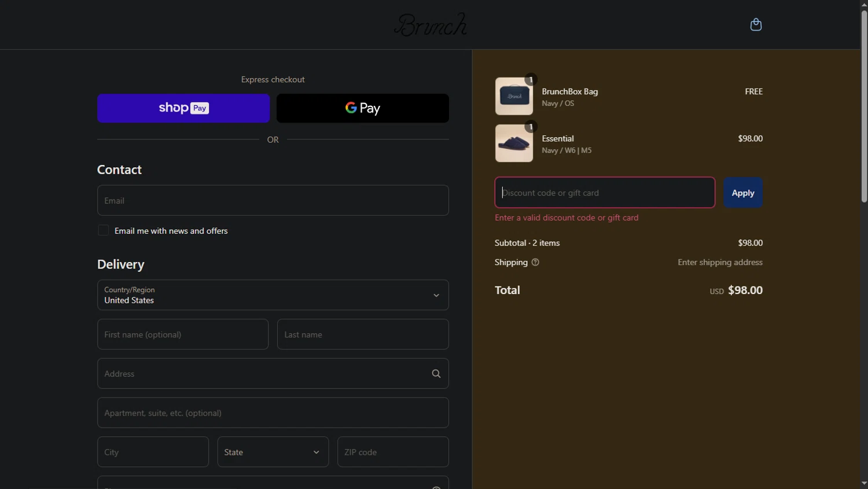Click scrollbar up arrow
The image size is (868, 489).
(x=864, y=5)
